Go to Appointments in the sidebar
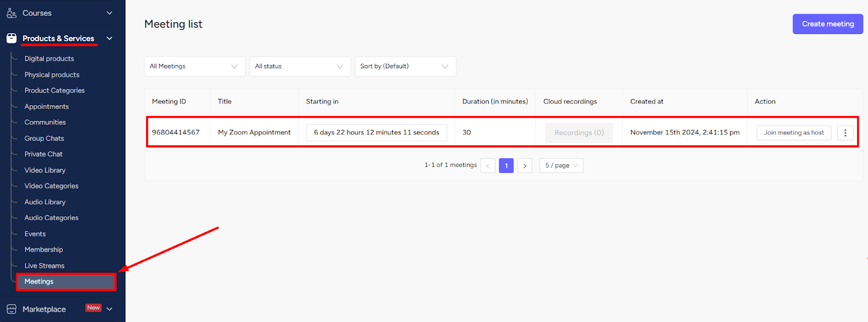868x322 pixels. [x=46, y=107]
